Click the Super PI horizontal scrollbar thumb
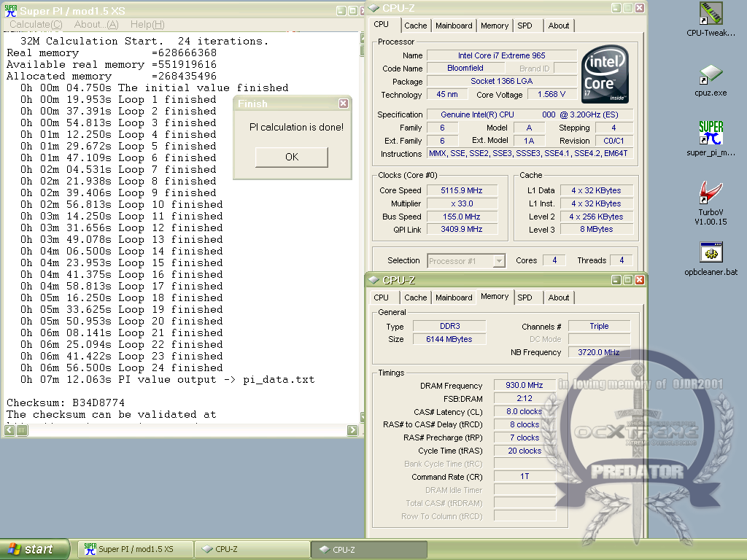Viewport: 747px width, 560px height. 22,430
